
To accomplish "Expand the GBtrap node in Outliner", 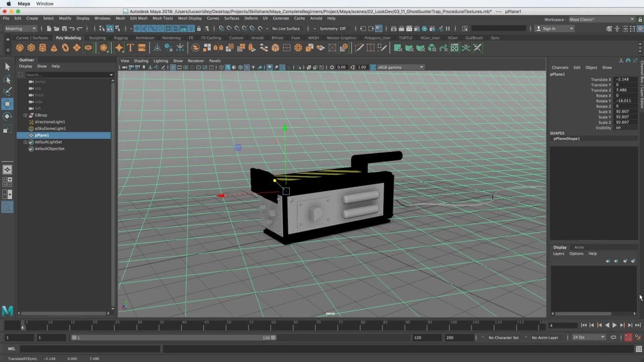I will pyautogui.click(x=25, y=115).
